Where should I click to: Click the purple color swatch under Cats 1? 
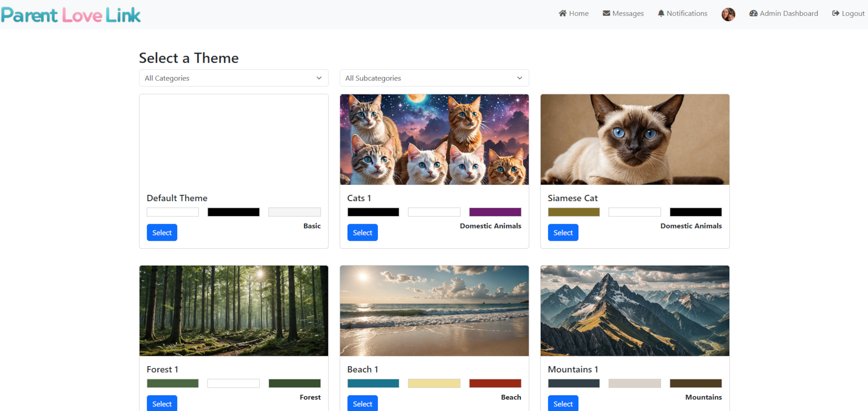(495, 212)
